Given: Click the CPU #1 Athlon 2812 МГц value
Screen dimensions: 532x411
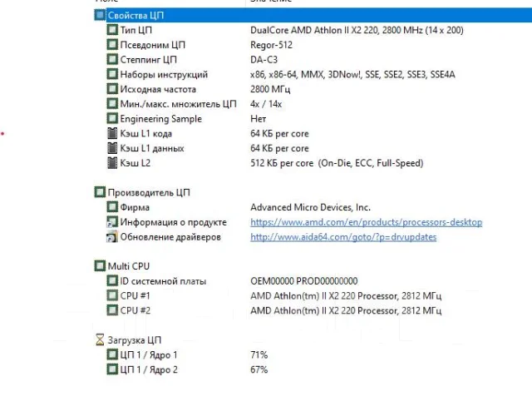Looking at the screenshot, I should click(x=346, y=295).
